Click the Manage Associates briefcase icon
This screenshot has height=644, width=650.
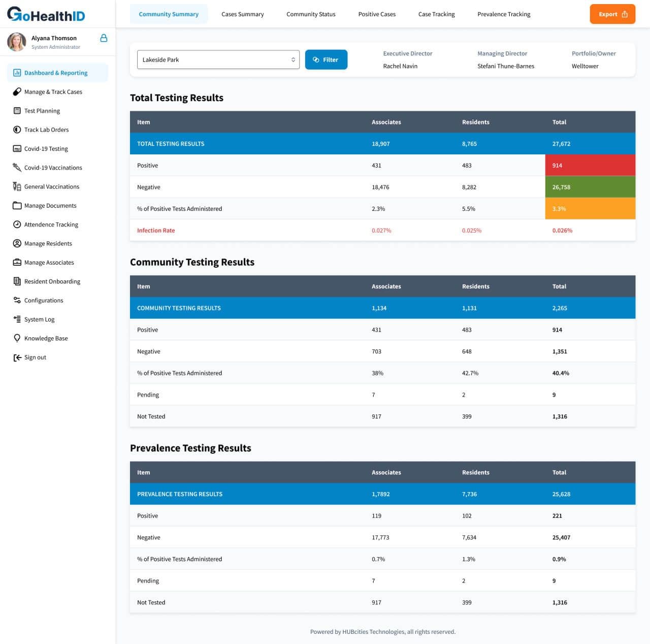click(17, 263)
